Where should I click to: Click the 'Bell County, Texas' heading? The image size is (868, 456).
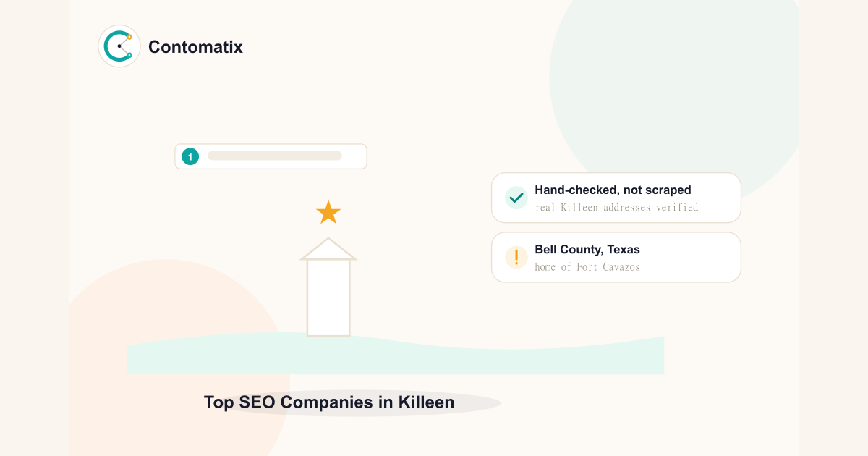click(587, 250)
